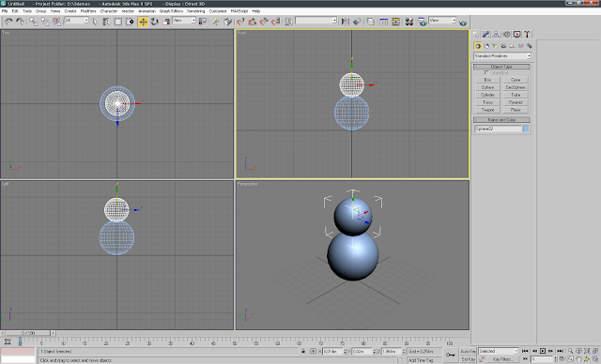Switch to the Hierarchy panel tab
The width and height of the screenshot is (601, 364).
(497, 35)
